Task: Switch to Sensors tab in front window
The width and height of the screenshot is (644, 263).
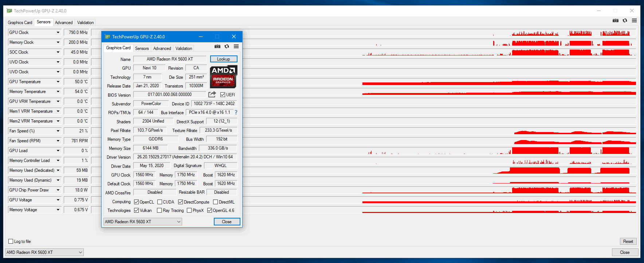Action: tap(142, 49)
